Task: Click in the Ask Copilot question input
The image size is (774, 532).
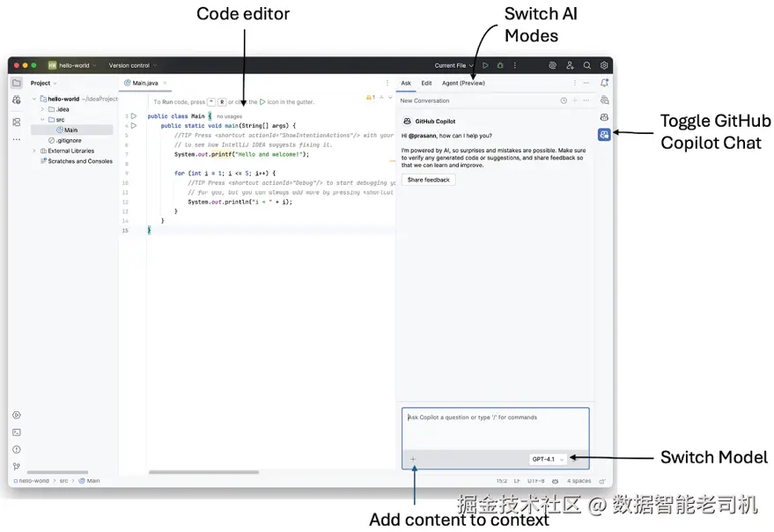Action: pyautogui.click(x=496, y=429)
